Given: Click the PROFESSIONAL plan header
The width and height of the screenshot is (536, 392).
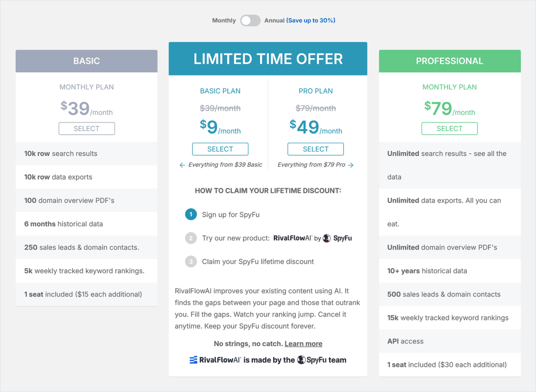Looking at the screenshot, I should coord(449,61).
